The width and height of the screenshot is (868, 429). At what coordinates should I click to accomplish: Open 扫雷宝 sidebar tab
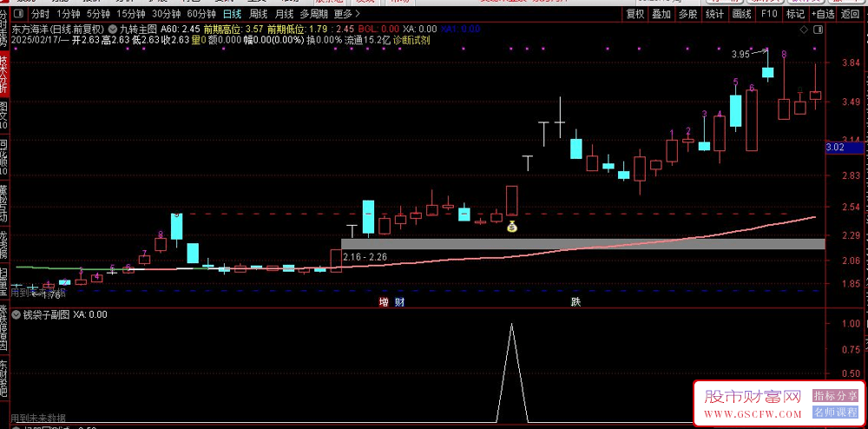point(3,280)
